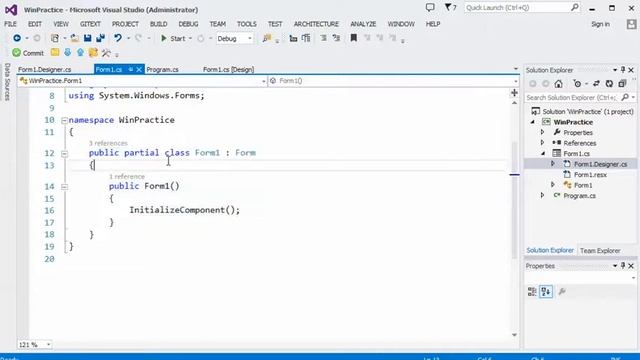Viewport: 640px width, 360px height.
Task: Toggle auto-hide pin on Solution Explorer panel
Action: (x=623, y=70)
